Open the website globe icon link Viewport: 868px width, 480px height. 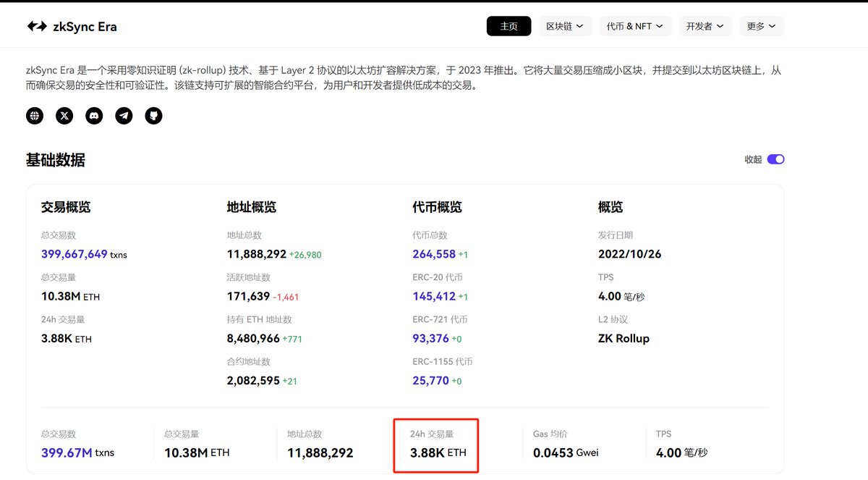[x=35, y=115]
